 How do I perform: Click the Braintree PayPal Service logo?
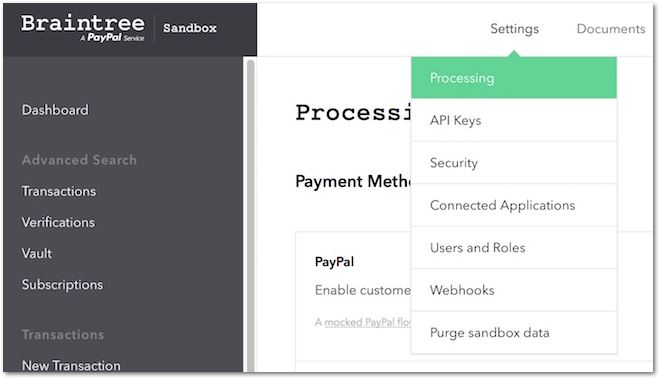83,28
